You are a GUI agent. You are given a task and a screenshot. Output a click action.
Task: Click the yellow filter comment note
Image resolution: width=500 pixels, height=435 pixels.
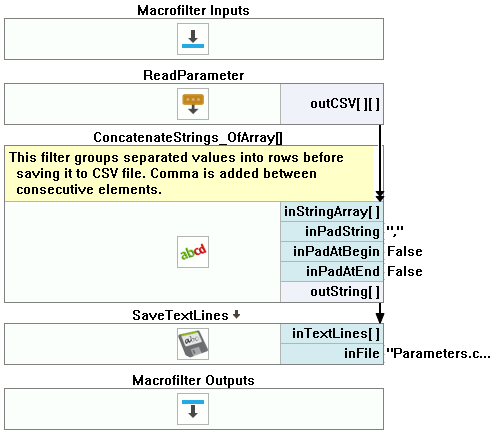point(189,174)
